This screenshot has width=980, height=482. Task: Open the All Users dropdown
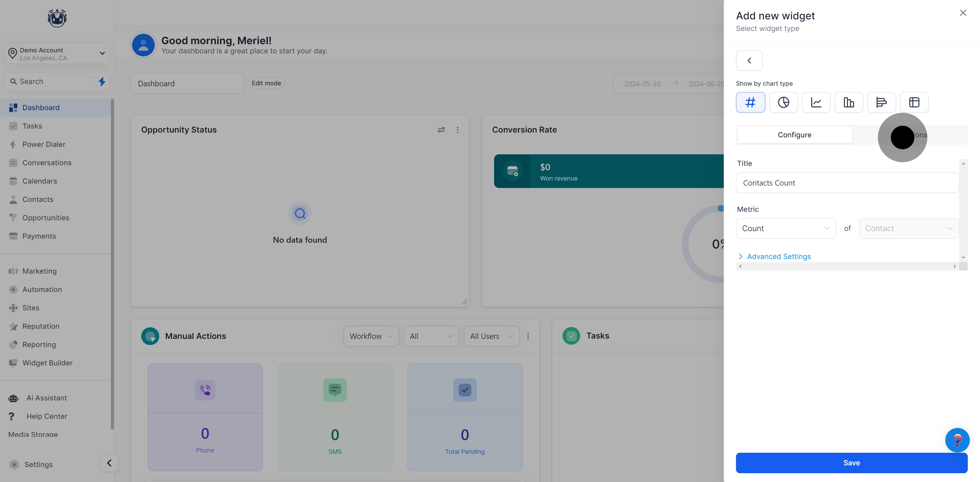tap(491, 337)
